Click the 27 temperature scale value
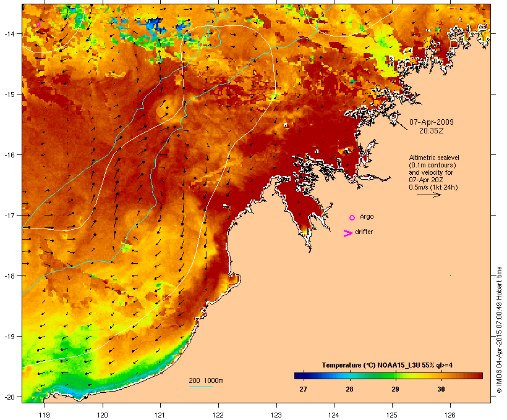The image size is (507, 420). [303, 389]
